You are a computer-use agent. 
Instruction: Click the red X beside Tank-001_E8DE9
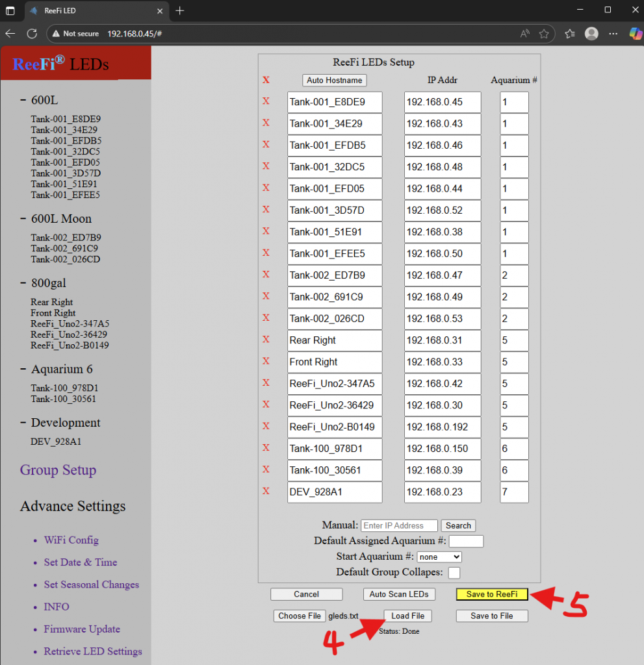pos(266,101)
